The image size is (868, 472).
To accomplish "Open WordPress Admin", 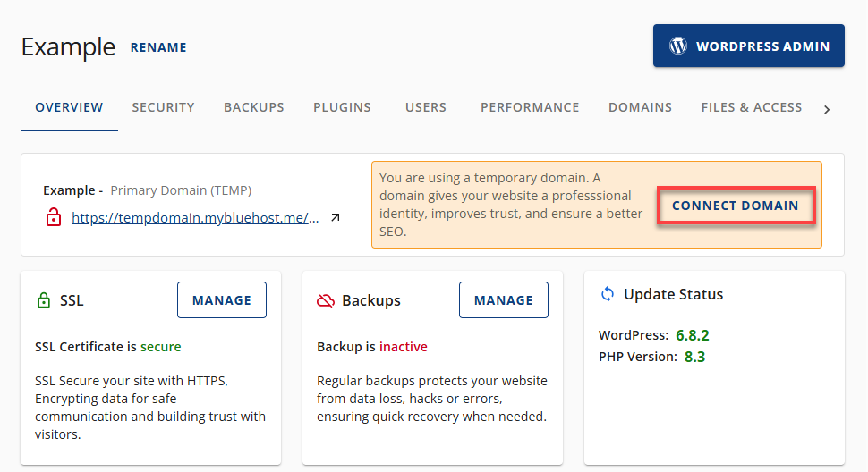I will (x=748, y=46).
